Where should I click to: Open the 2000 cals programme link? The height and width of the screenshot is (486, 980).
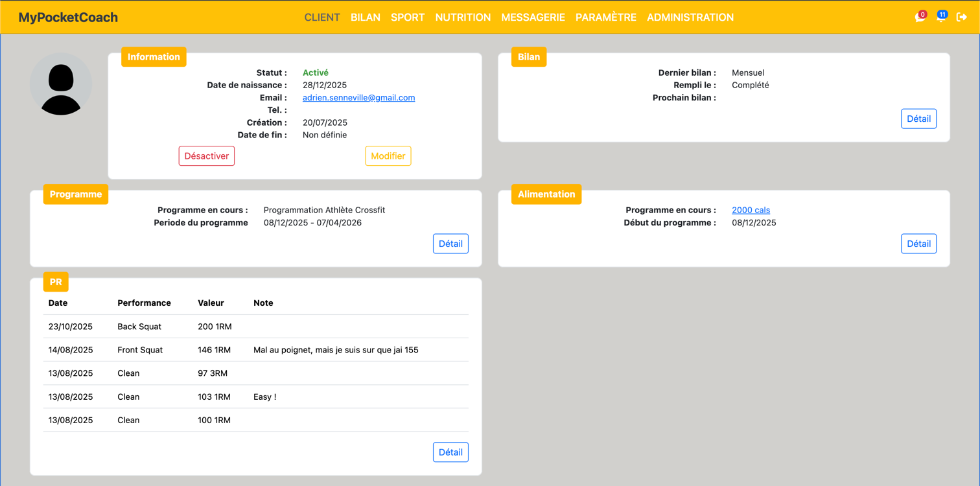(x=751, y=210)
